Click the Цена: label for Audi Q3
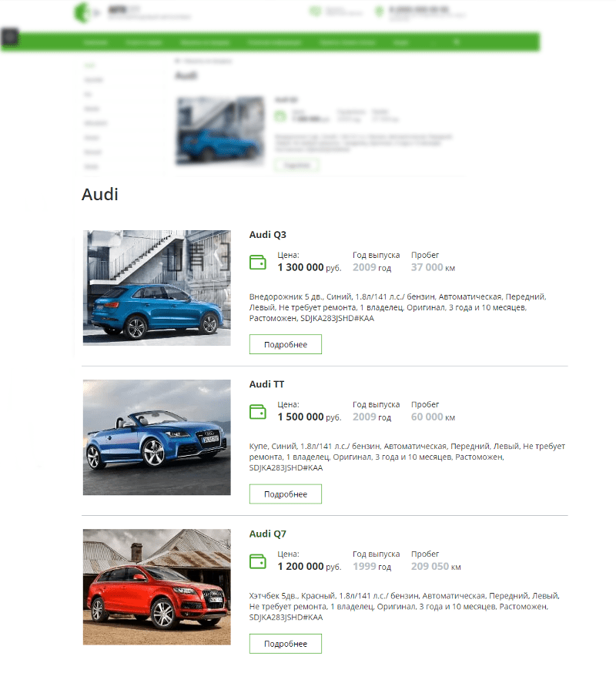Viewport: 616px width, 693px height. [x=288, y=255]
